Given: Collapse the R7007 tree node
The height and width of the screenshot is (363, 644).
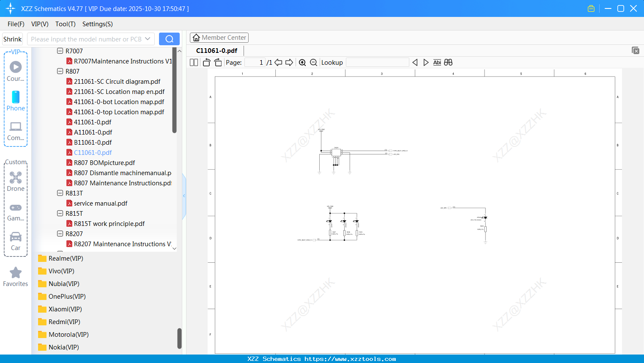Looking at the screenshot, I should tap(60, 51).
